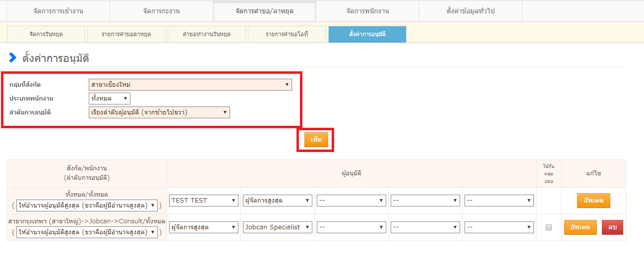Click the orange เพิ่ม button
644x258 pixels.
click(316, 140)
